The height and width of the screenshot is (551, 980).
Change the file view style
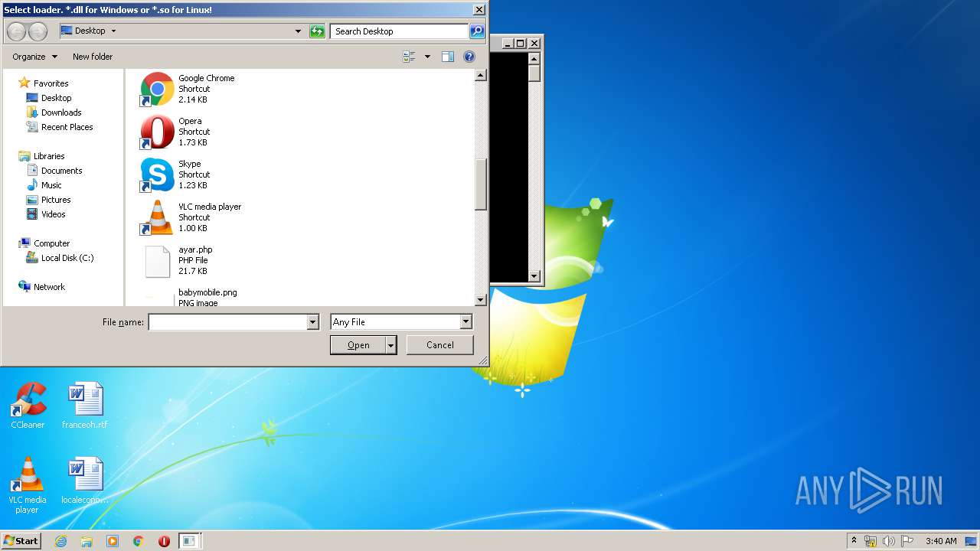(409, 57)
